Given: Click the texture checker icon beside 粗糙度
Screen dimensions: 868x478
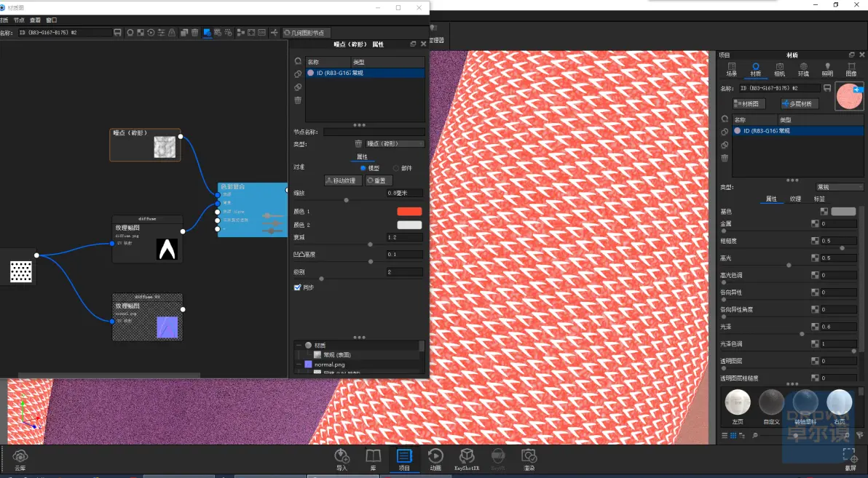Looking at the screenshot, I should 815,241.
